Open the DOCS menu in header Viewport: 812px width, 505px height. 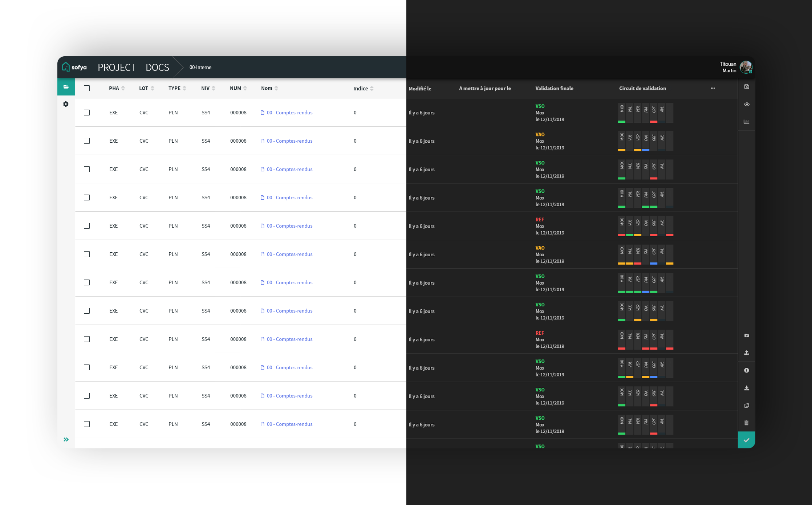click(x=157, y=68)
